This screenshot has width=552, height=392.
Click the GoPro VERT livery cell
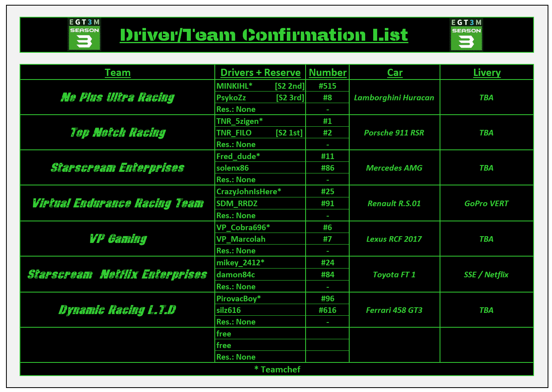[487, 203]
